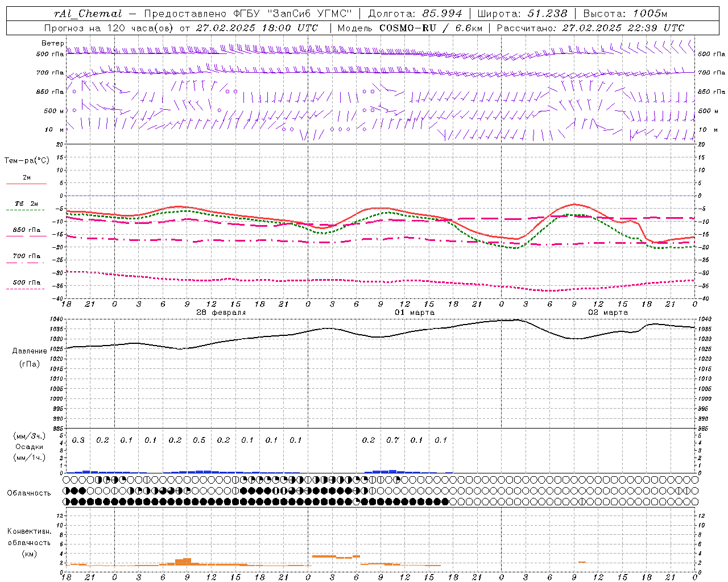728x582 pixels.
Task: Click the 'Конвективн.' convective cloud label
Action: click(x=30, y=531)
